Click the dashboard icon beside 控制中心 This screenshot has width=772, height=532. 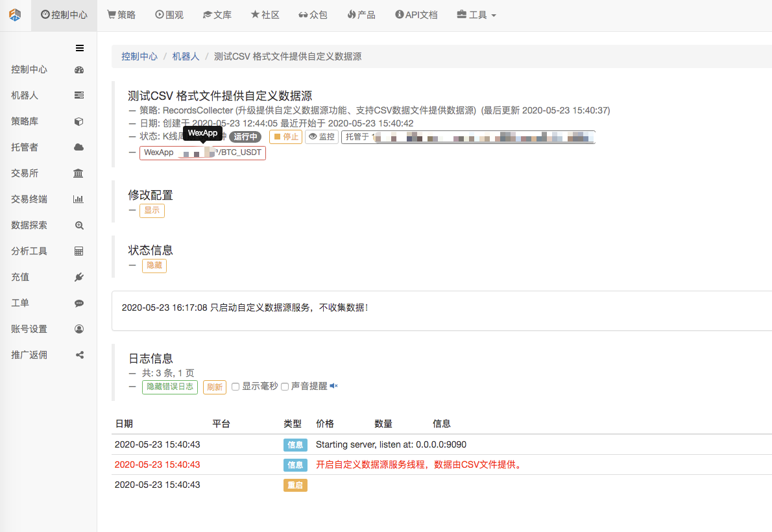(79, 70)
